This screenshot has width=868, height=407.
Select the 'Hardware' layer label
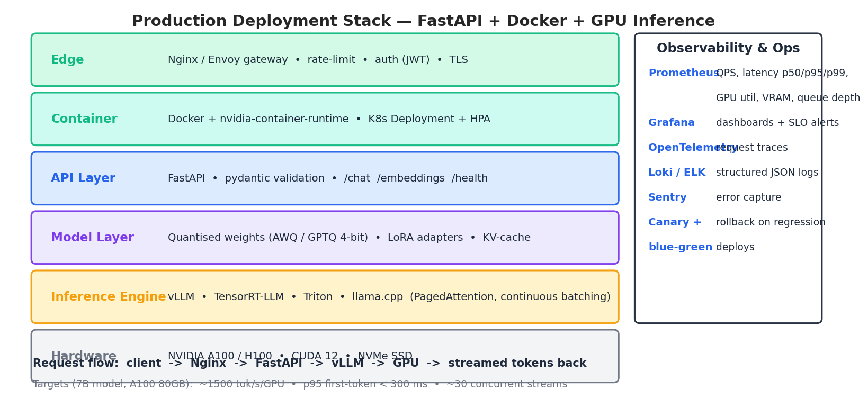point(84,356)
